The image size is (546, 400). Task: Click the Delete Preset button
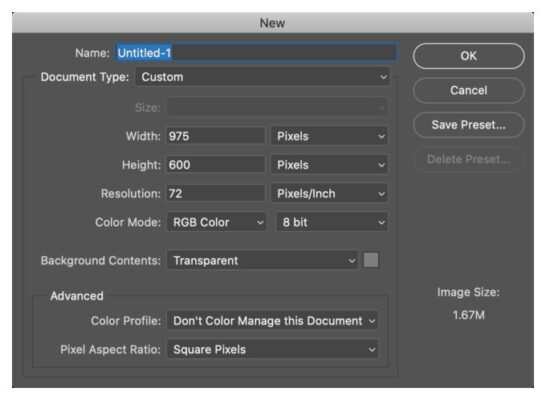click(468, 159)
